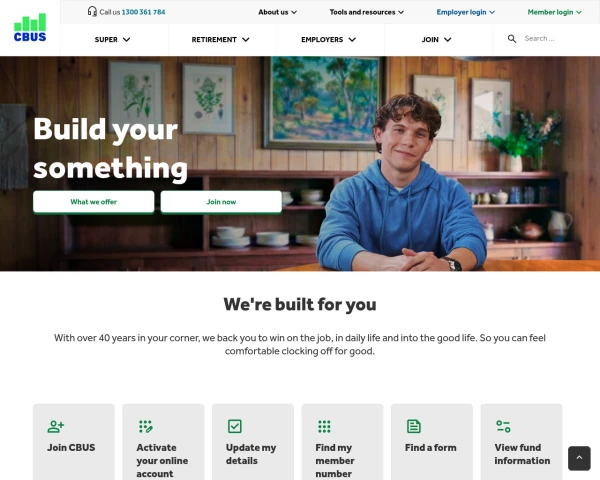
Task: Click the Find a form document icon
Action: pyautogui.click(x=414, y=426)
